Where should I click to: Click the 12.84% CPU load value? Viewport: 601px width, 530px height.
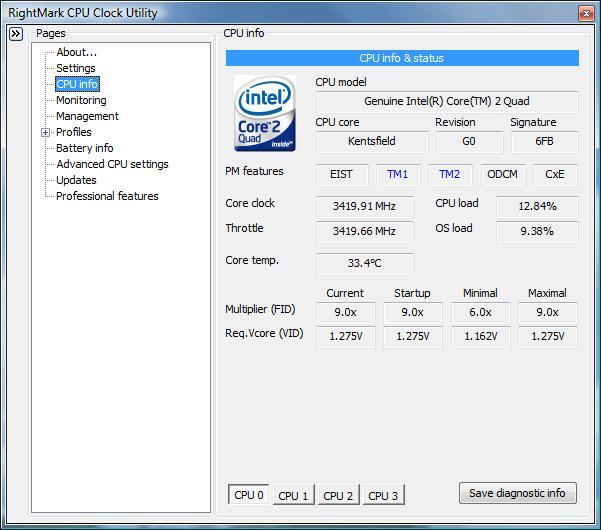tap(537, 207)
